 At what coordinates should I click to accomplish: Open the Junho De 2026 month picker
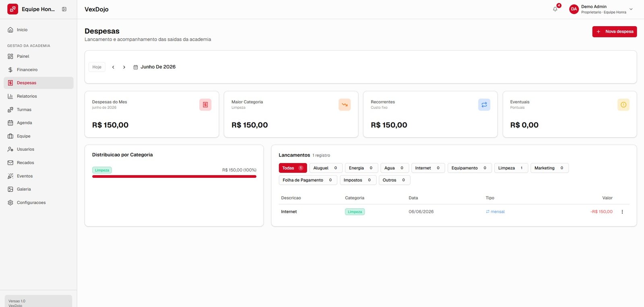point(155,67)
